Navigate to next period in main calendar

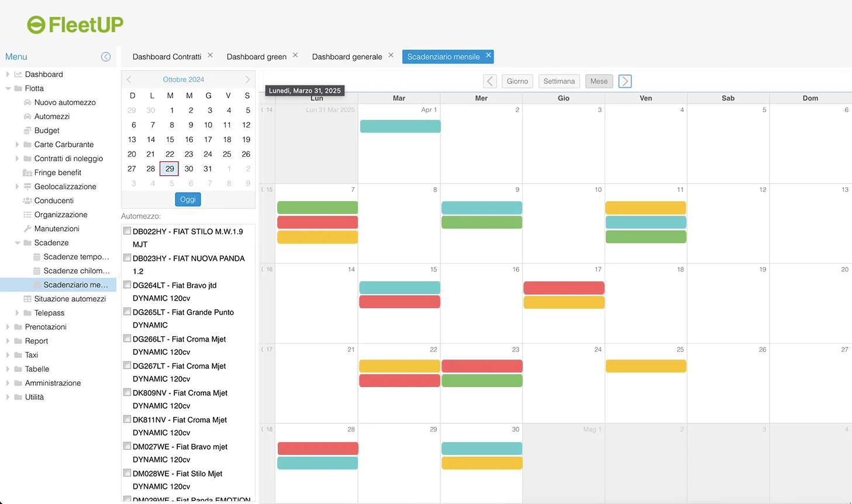coord(625,81)
